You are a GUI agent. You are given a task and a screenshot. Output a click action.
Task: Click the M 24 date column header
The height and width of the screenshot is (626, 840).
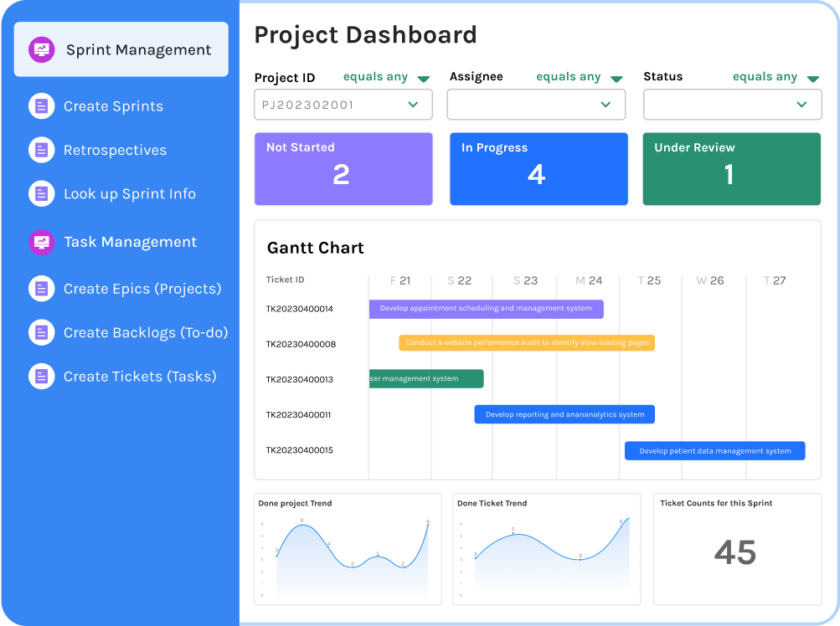[589, 280]
